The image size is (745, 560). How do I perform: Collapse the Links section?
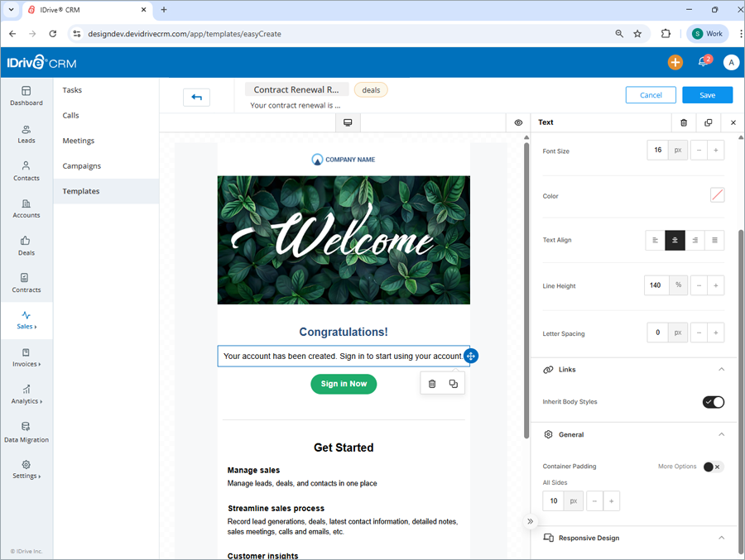[x=721, y=369]
